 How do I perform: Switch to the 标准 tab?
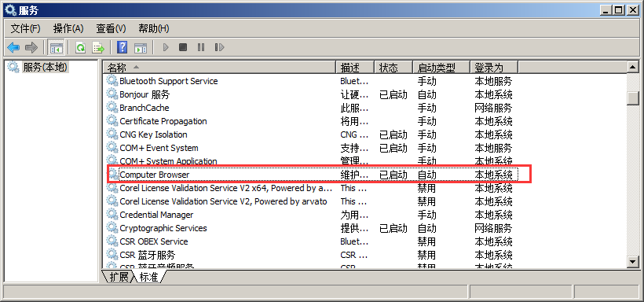click(148, 277)
